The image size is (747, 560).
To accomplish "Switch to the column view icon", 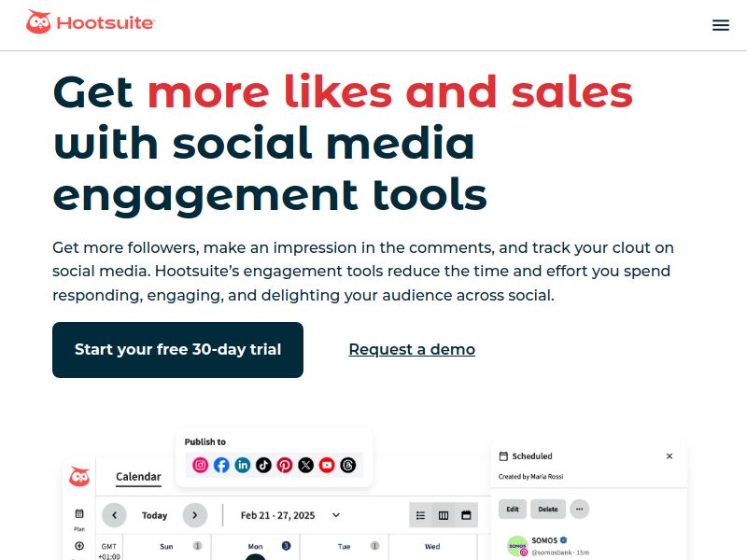I will click(444, 515).
